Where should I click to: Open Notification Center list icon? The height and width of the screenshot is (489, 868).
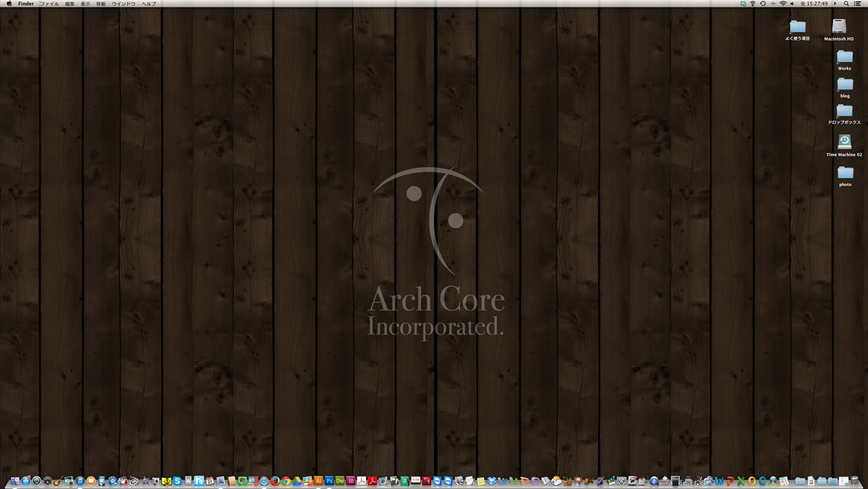click(857, 3)
